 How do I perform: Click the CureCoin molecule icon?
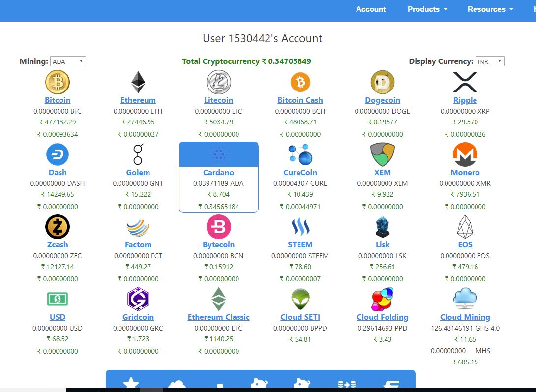point(300,154)
